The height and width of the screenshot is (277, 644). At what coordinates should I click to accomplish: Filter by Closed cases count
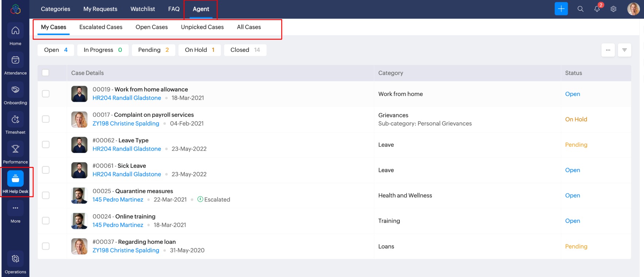click(x=245, y=50)
